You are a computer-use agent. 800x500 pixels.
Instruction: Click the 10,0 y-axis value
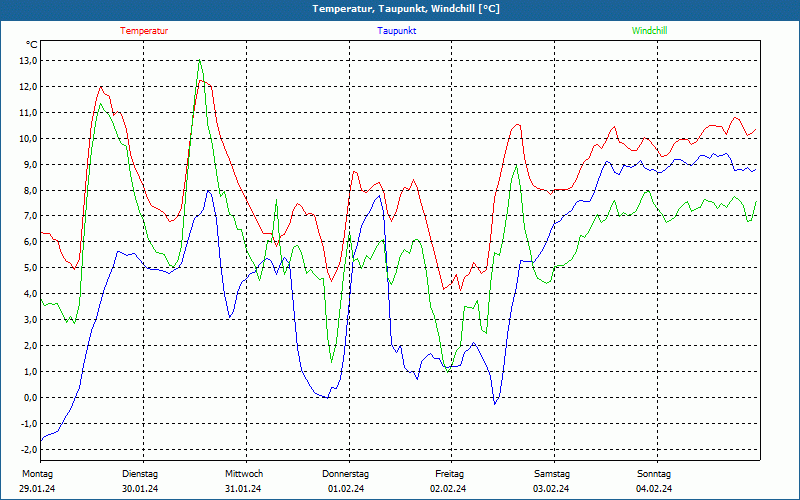tap(29, 139)
